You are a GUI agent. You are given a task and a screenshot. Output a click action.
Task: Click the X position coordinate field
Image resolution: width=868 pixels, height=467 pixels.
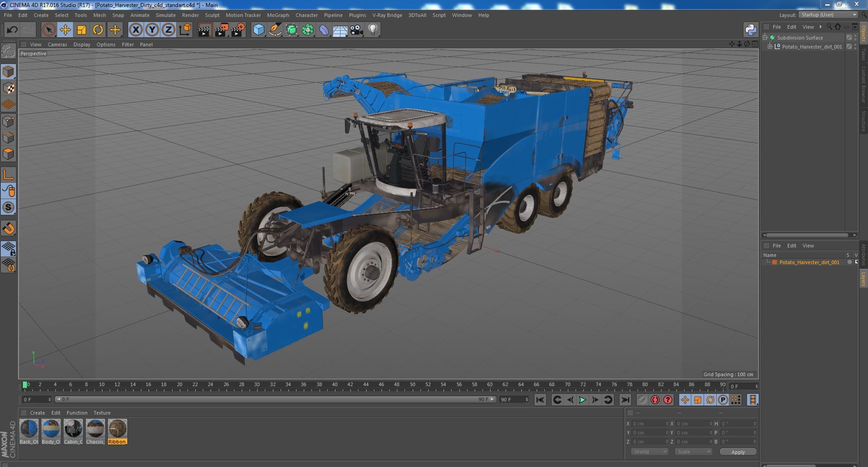[650, 424]
